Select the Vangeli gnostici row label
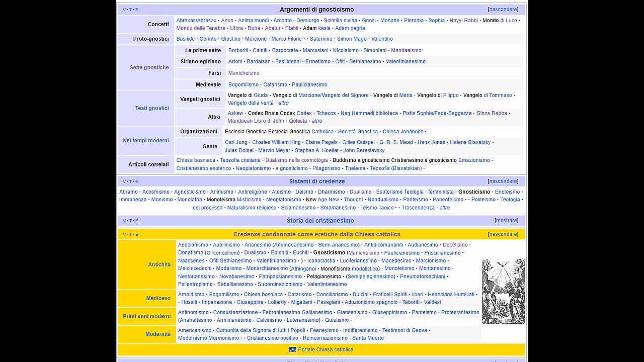 tap(200, 99)
